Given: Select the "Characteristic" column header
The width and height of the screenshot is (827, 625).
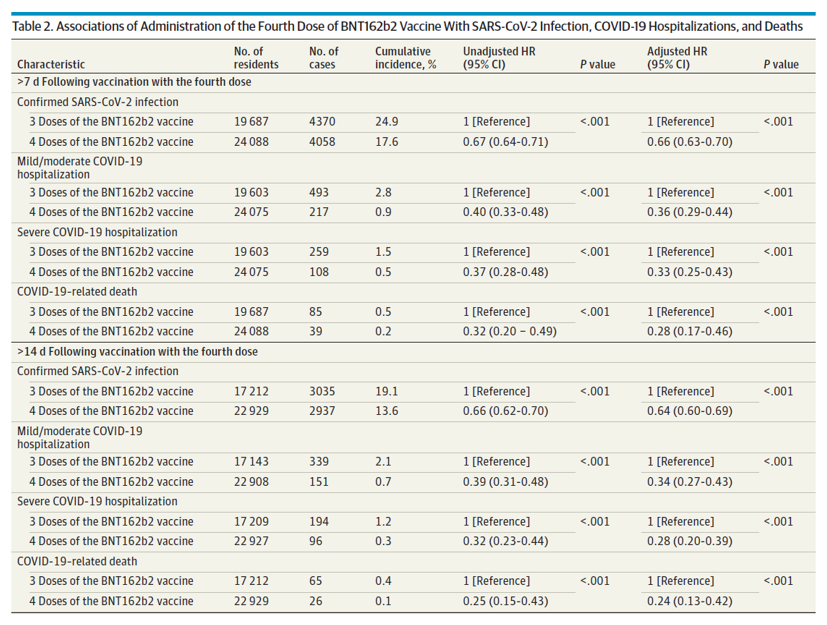Looking at the screenshot, I should (x=51, y=64).
